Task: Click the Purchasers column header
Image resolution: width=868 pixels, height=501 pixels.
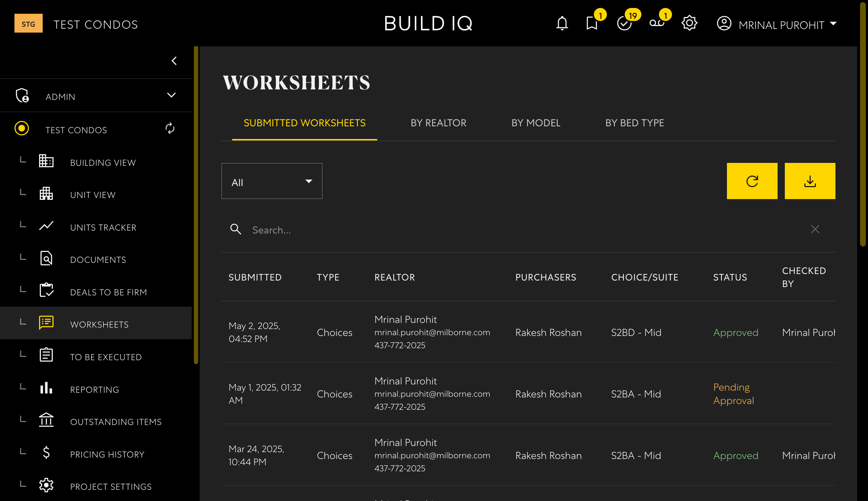Action: click(546, 277)
